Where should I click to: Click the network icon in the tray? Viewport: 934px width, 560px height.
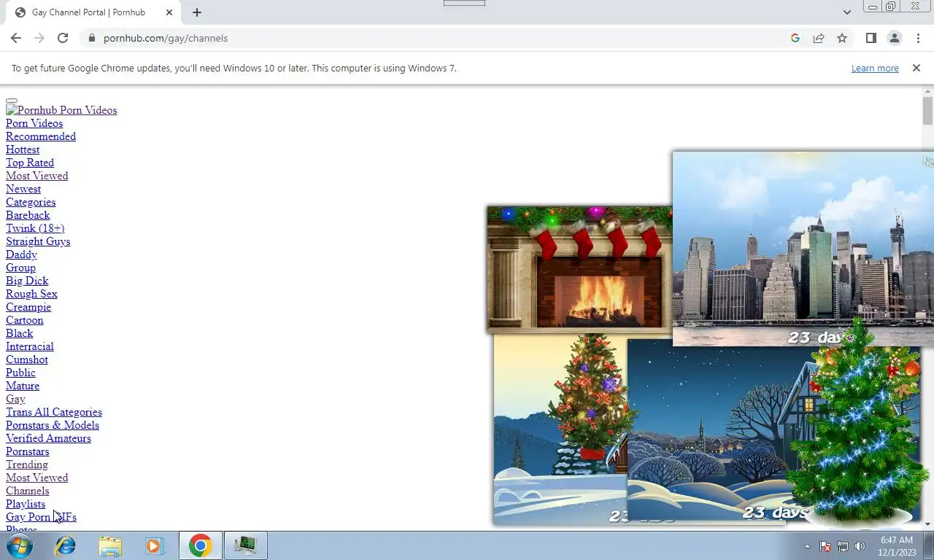[x=843, y=546]
